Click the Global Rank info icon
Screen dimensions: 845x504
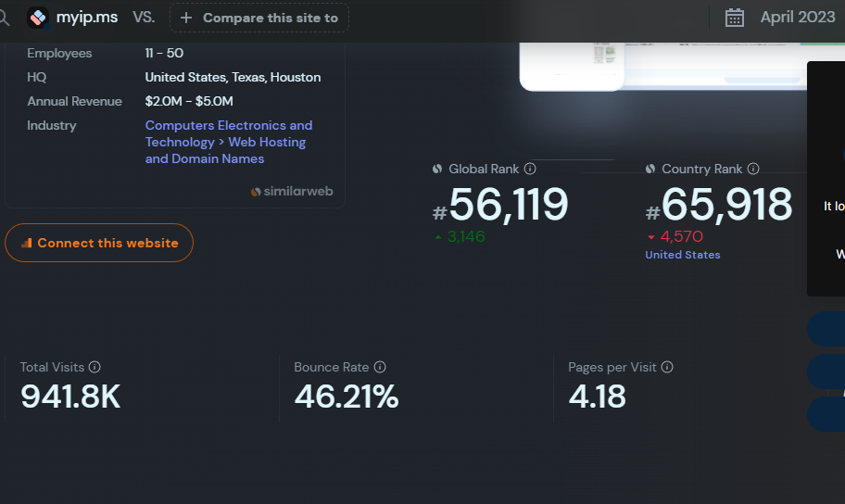tap(530, 169)
